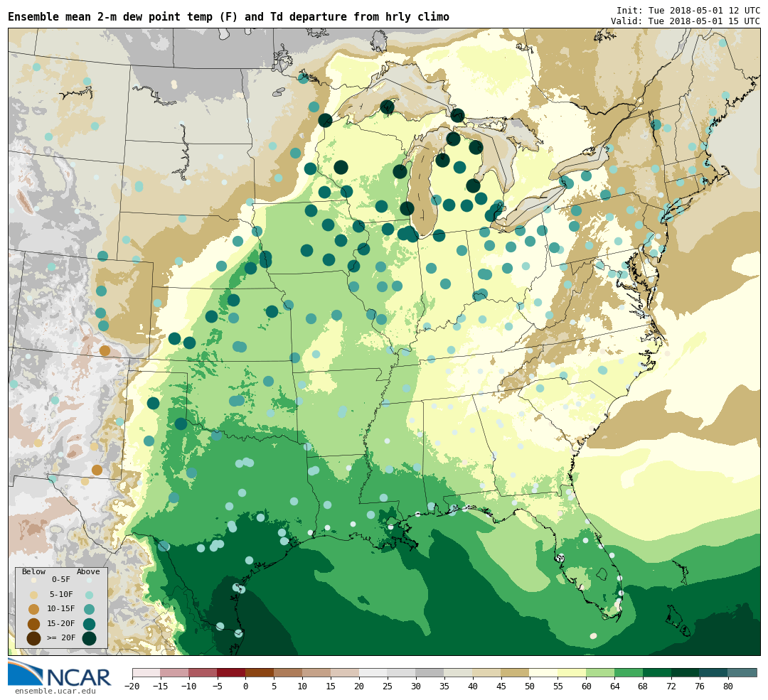Pick the -10 to -5 rose colorbar swatch
This screenshot has width=768, height=700.
coord(203,672)
